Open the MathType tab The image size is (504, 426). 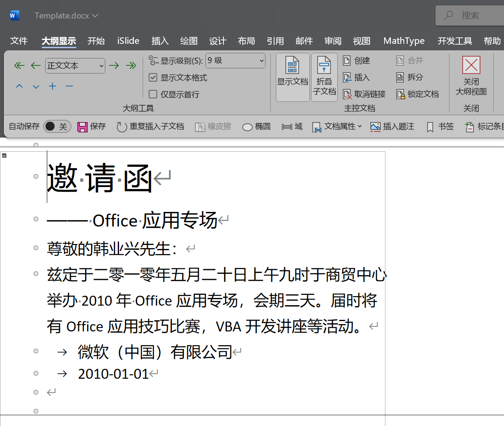(404, 41)
